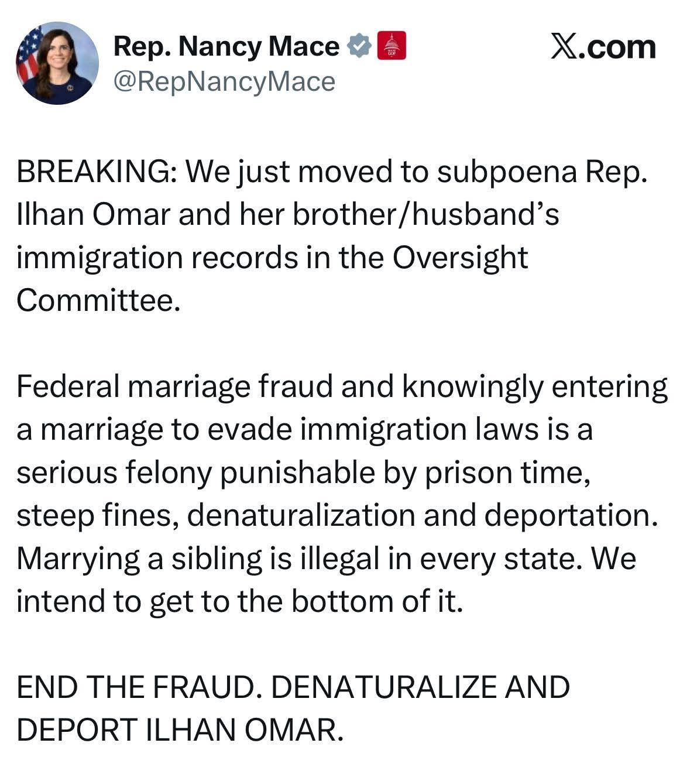
Task: Click the word "denaturalization" in the second paragraph
Action: (x=300, y=515)
